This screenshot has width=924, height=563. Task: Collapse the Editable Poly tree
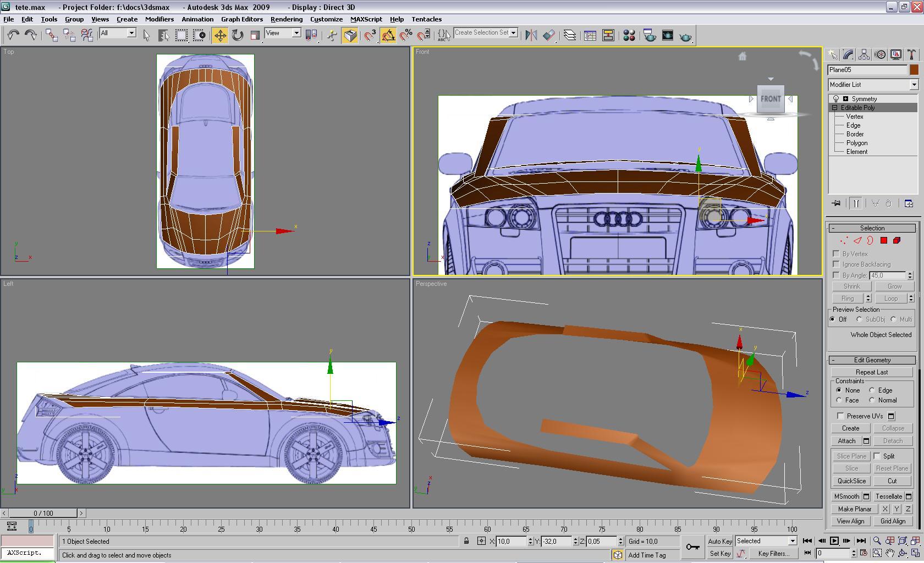(835, 108)
